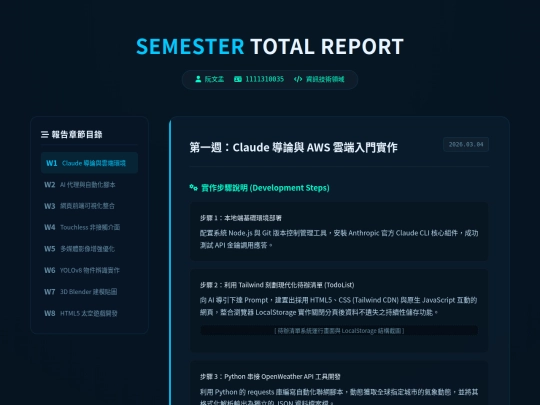Click the ID card icon beside 1111310035

pyautogui.click(x=238, y=79)
